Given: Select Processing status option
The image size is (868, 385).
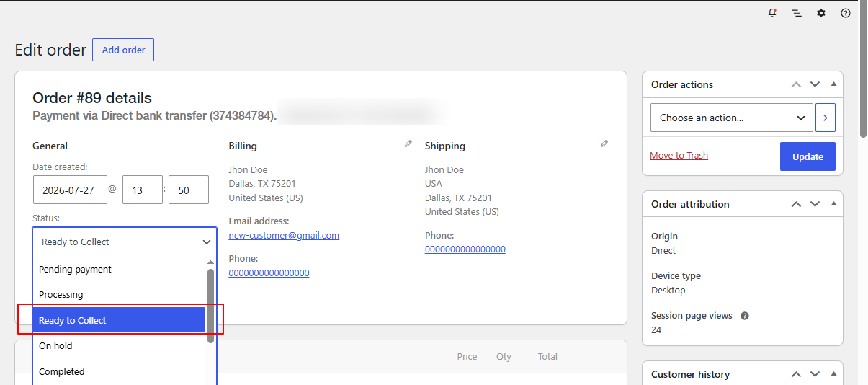Looking at the screenshot, I should (119, 294).
